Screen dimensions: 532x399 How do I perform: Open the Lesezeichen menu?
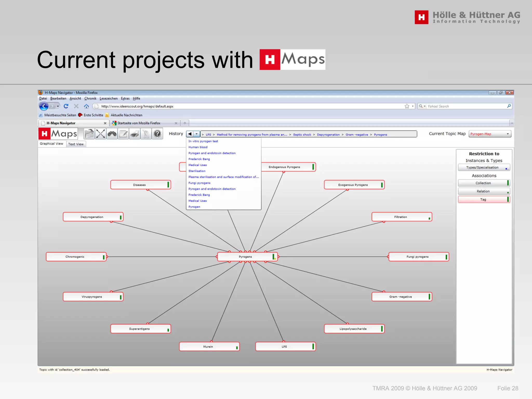(109, 98)
